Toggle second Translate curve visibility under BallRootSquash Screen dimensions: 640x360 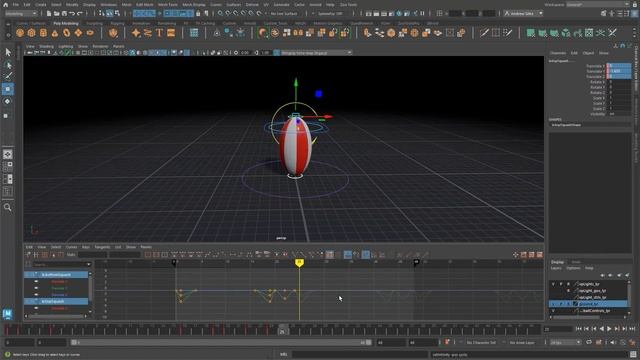[36, 288]
